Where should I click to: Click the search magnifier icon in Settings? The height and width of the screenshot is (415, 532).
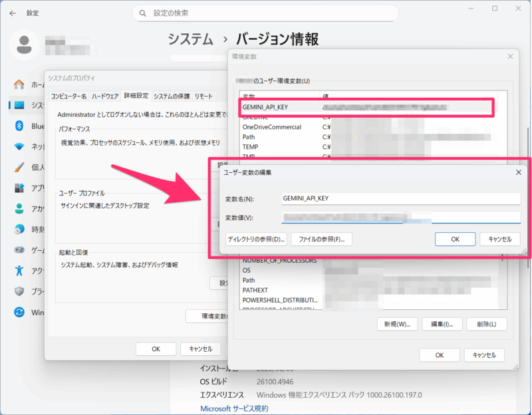tap(143, 13)
